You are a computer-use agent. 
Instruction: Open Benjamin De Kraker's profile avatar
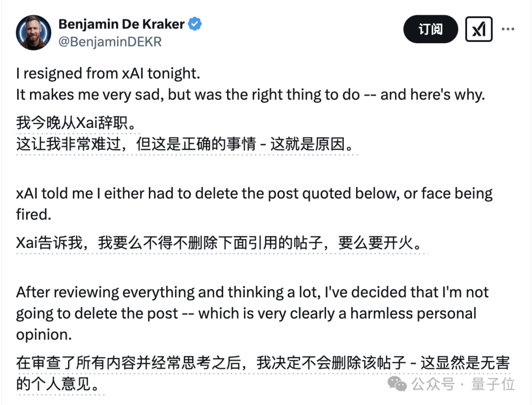point(33,33)
